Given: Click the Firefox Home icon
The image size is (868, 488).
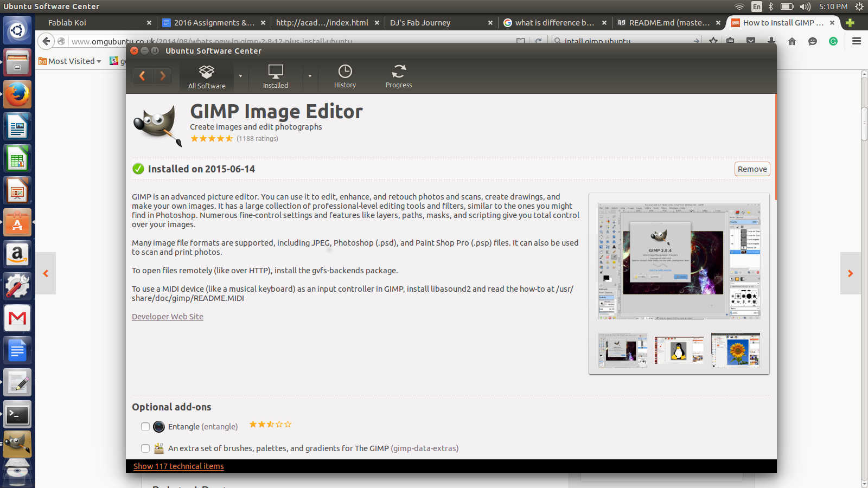Looking at the screenshot, I should point(792,41).
